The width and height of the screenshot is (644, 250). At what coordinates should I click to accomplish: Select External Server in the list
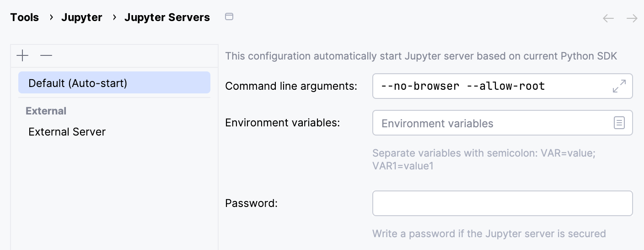67,132
